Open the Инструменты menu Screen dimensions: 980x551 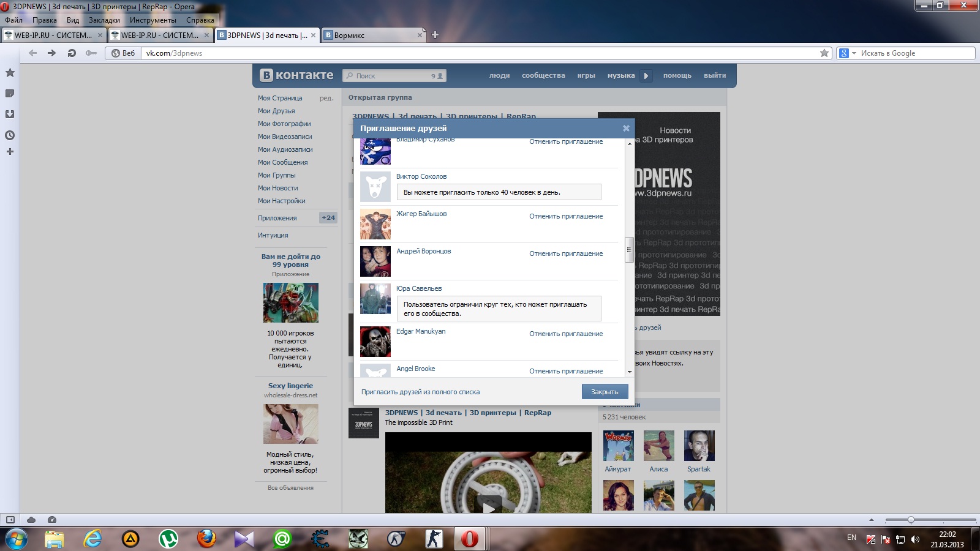coord(153,20)
